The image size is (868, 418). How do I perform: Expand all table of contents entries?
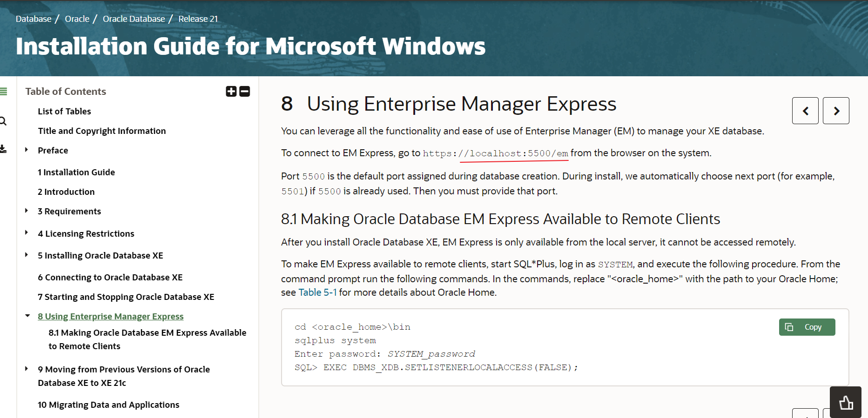pyautogui.click(x=231, y=92)
